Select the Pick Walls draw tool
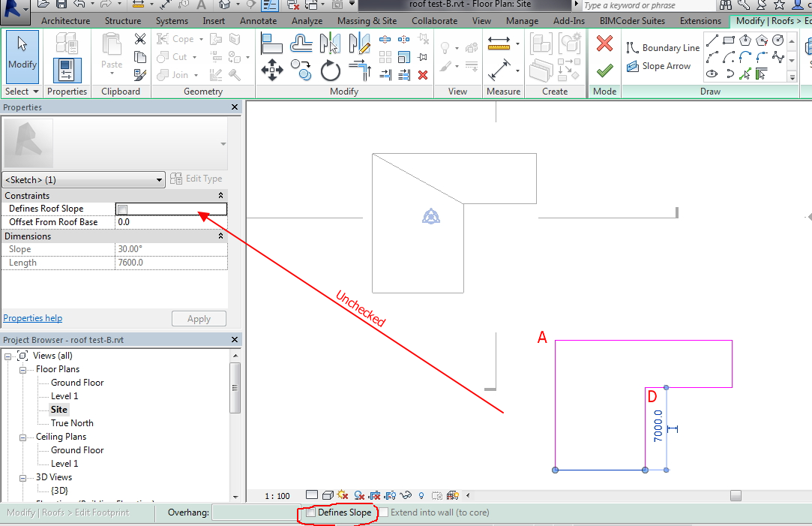 (761, 74)
